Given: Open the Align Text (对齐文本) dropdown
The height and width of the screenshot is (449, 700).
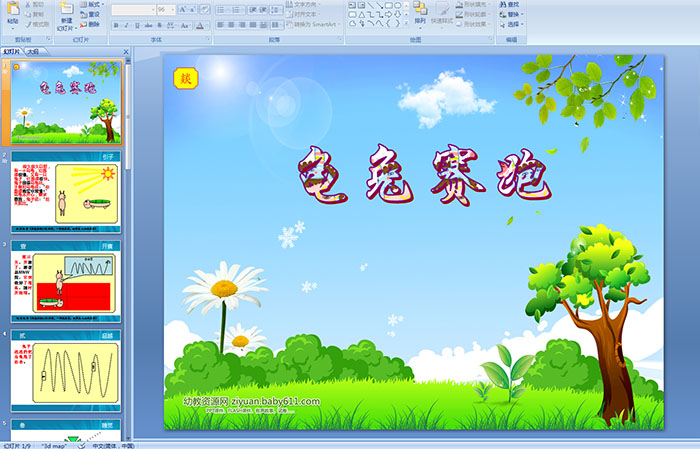Looking at the screenshot, I should pyautogui.click(x=303, y=14).
